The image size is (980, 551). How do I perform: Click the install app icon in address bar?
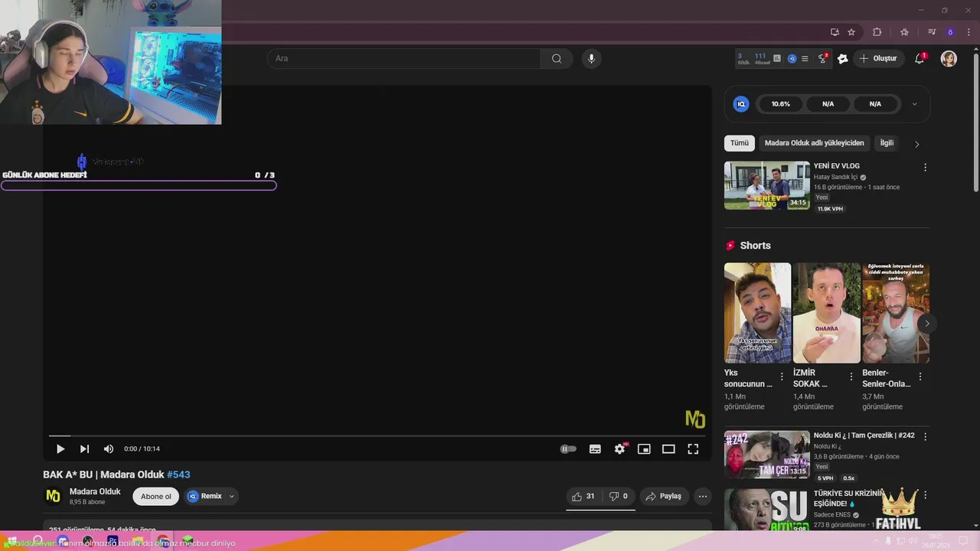(x=835, y=32)
